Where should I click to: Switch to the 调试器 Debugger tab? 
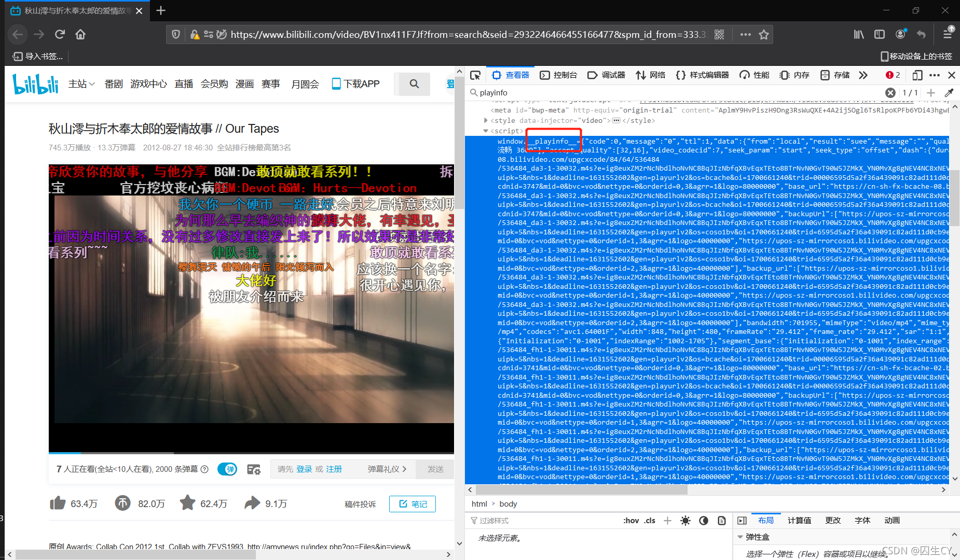pyautogui.click(x=606, y=75)
